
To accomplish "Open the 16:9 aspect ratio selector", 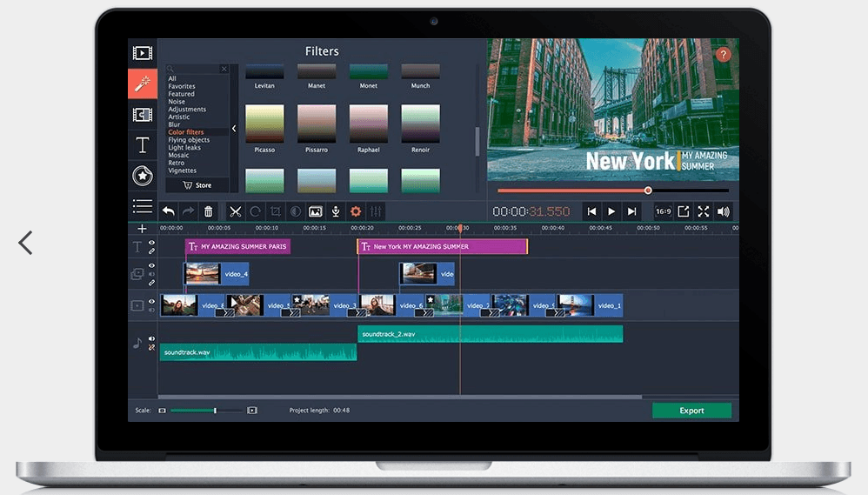I will pos(664,211).
